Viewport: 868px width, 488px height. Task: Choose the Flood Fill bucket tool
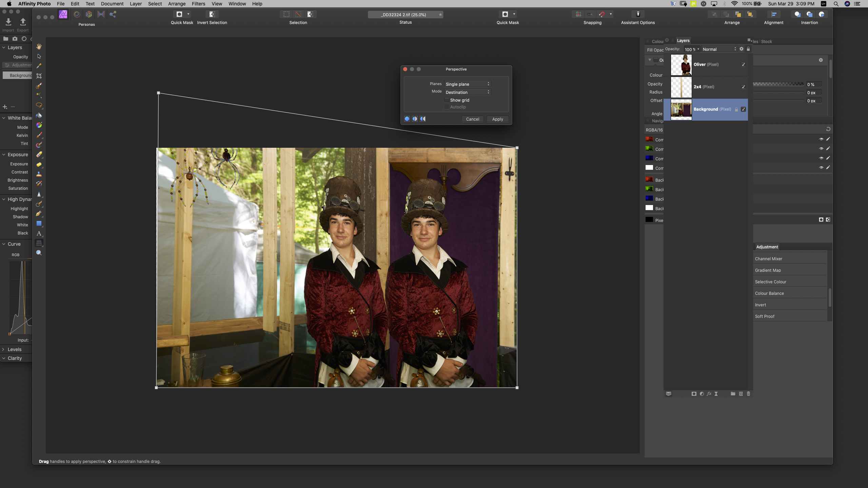coord(39,116)
